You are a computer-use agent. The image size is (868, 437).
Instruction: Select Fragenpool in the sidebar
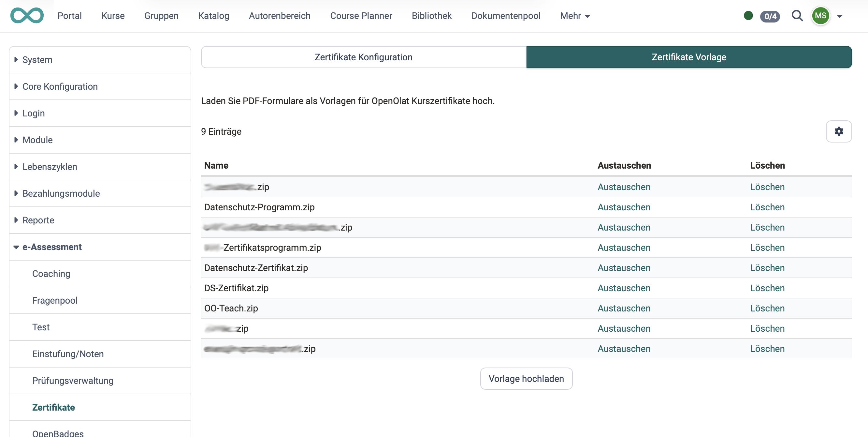tap(55, 300)
